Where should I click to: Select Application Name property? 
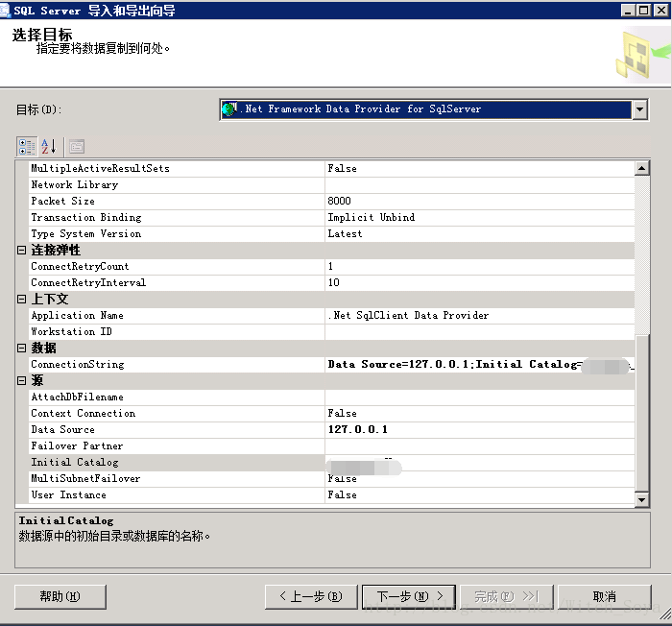177,315
